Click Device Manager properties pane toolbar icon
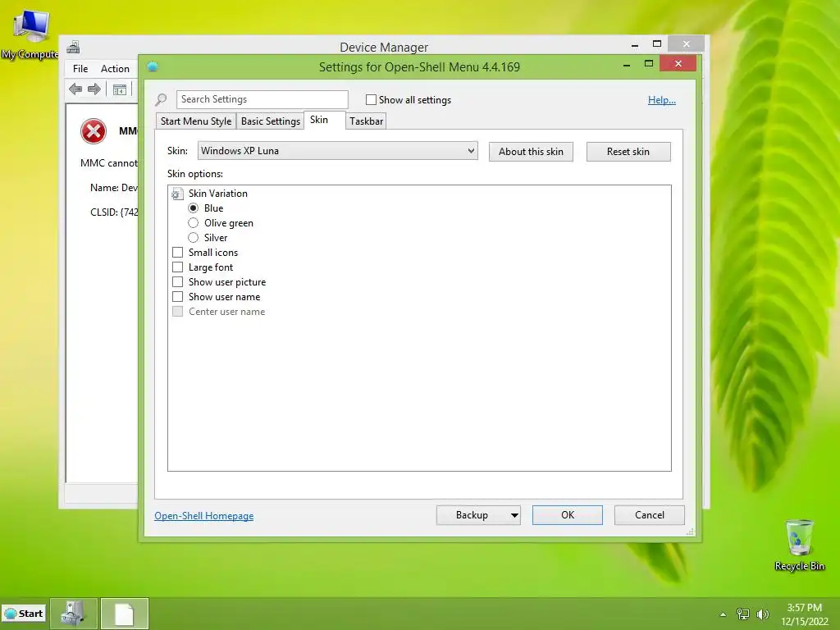840x630 pixels. tap(120, 89)
